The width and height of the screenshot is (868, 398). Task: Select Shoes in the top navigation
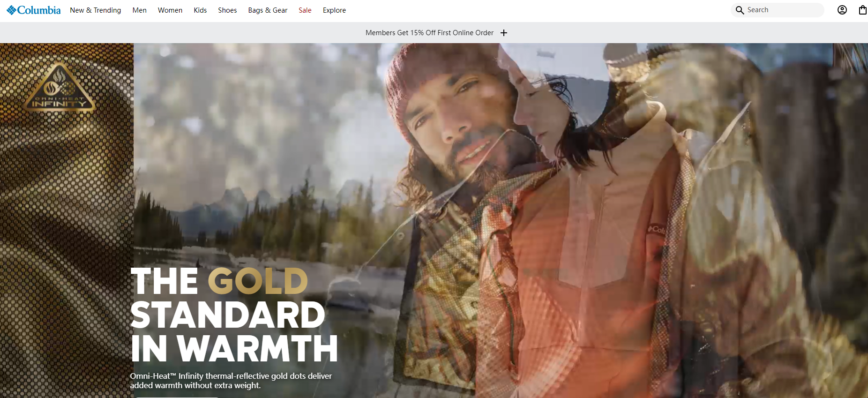click(x=227, y=10)
